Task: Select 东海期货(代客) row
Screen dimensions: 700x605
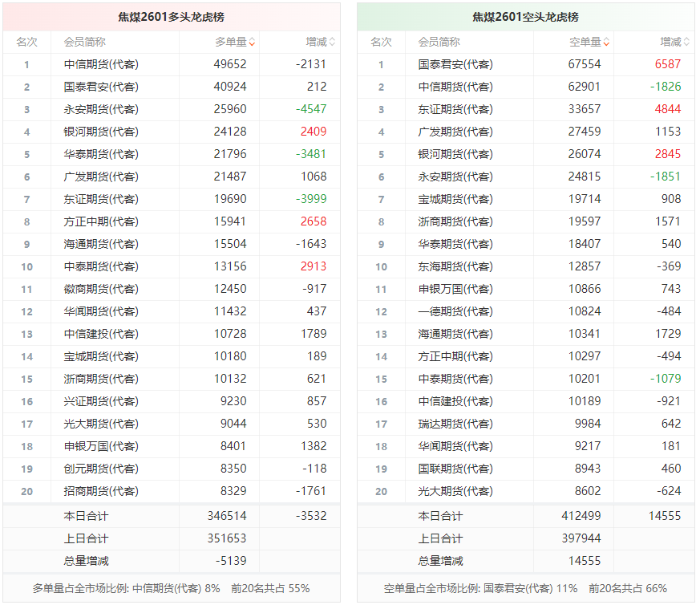Action: [525, 266]
